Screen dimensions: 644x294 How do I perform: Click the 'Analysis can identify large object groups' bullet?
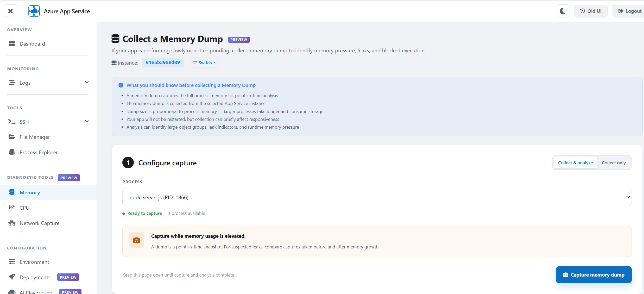pyautogui.click(x=213, y=127)
